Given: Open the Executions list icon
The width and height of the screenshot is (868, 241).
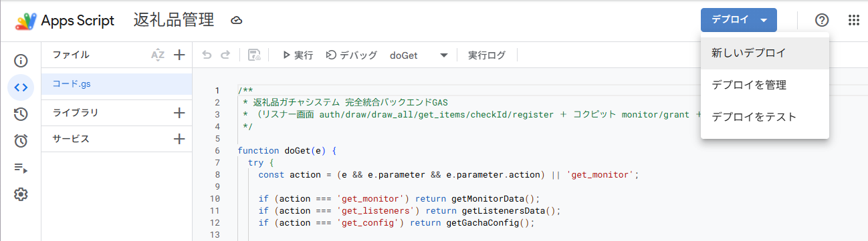Looking at the screenshot, I should tap(21, 168).
